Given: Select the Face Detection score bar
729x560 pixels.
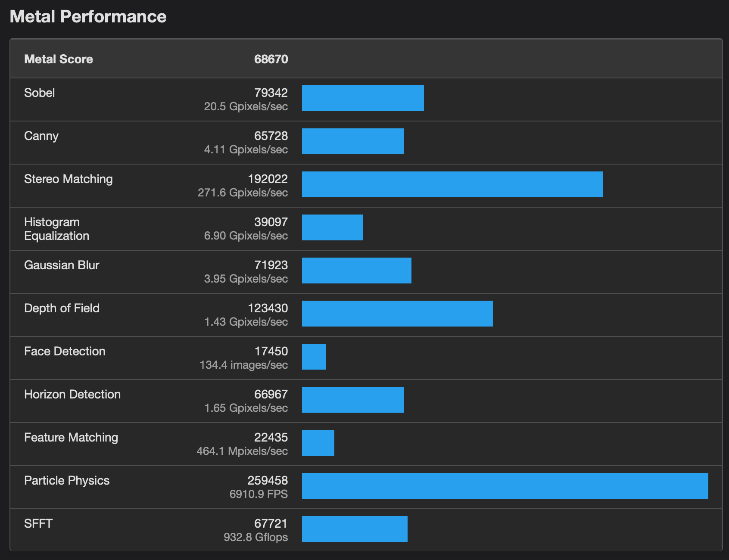Looking at the screenshot, I should 314,357.
